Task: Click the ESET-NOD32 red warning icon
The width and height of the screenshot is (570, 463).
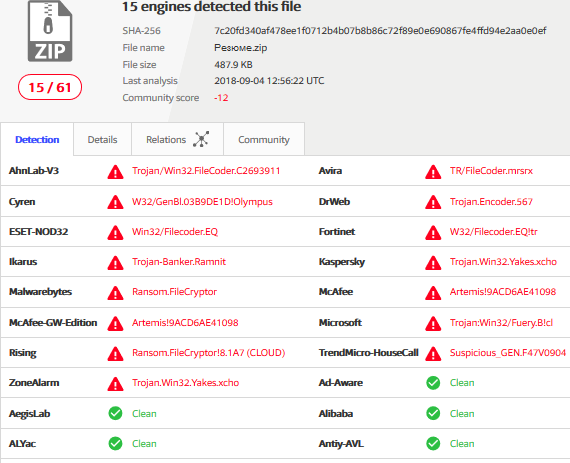Action: pyautogui.click(x=115, y=233)
